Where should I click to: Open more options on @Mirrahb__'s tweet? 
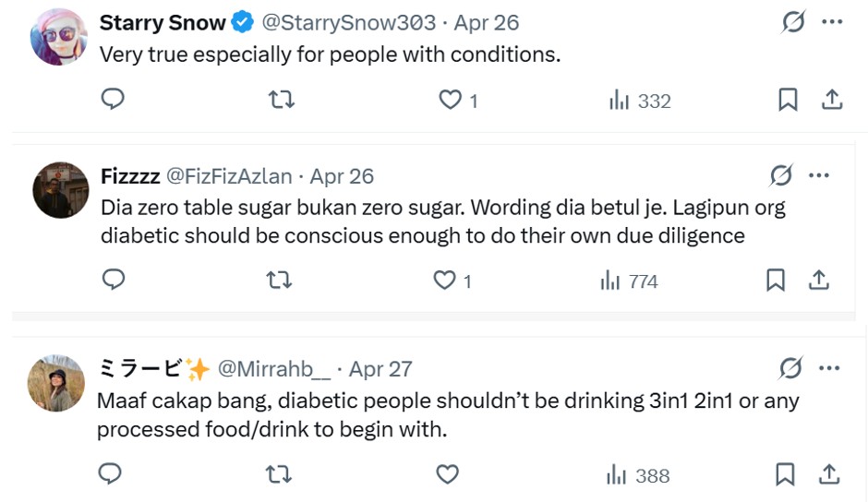829,368
